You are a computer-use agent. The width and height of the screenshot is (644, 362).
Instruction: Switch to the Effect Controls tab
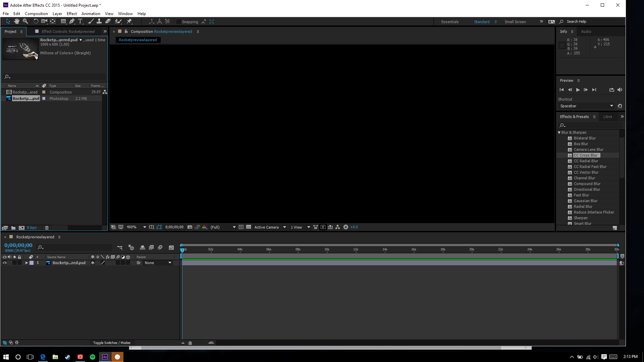pyautogui.click(x=67, y=31)
